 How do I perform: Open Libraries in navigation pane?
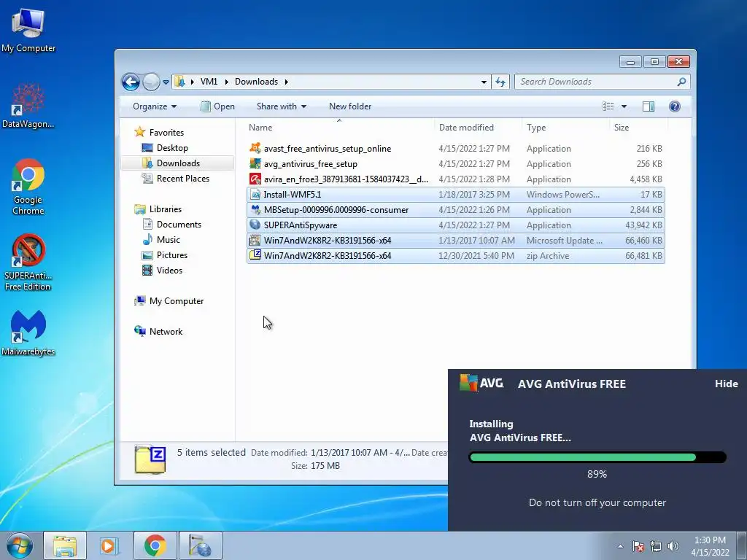pos(158,209)
